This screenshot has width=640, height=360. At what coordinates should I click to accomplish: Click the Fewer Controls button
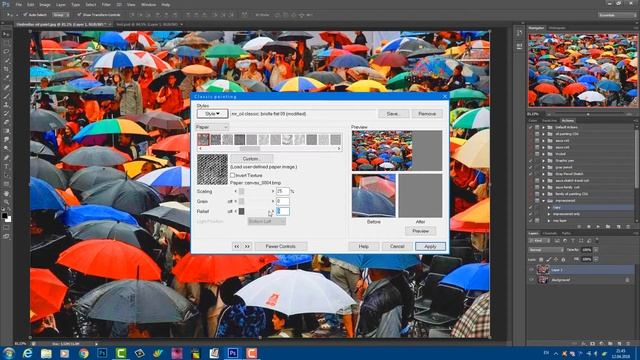280,246
